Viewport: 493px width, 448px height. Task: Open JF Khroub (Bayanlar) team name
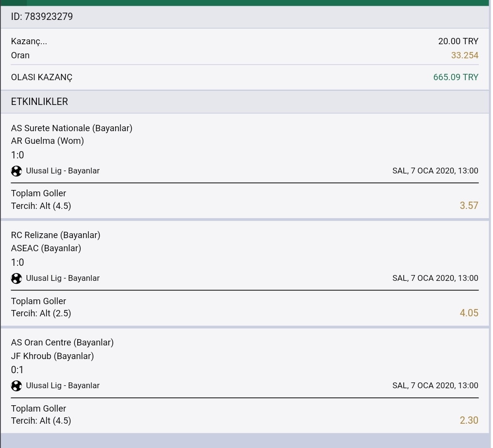point(52,356)
